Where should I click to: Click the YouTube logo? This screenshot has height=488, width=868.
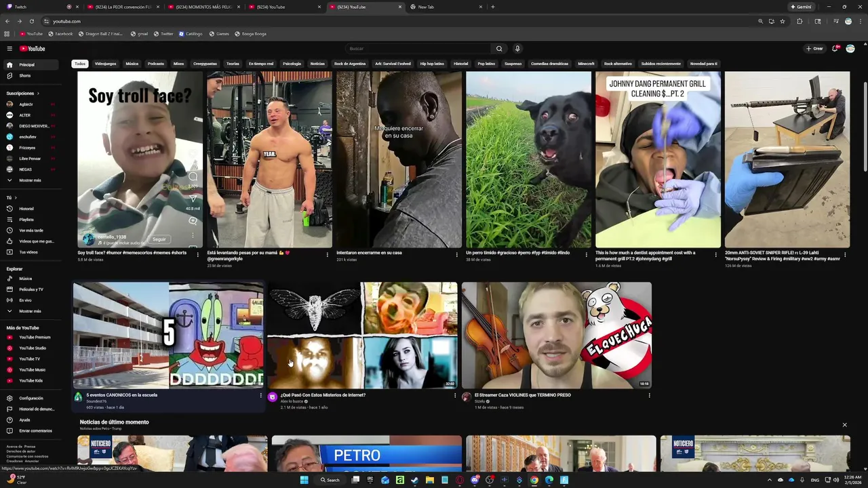[x=32, y=49]
